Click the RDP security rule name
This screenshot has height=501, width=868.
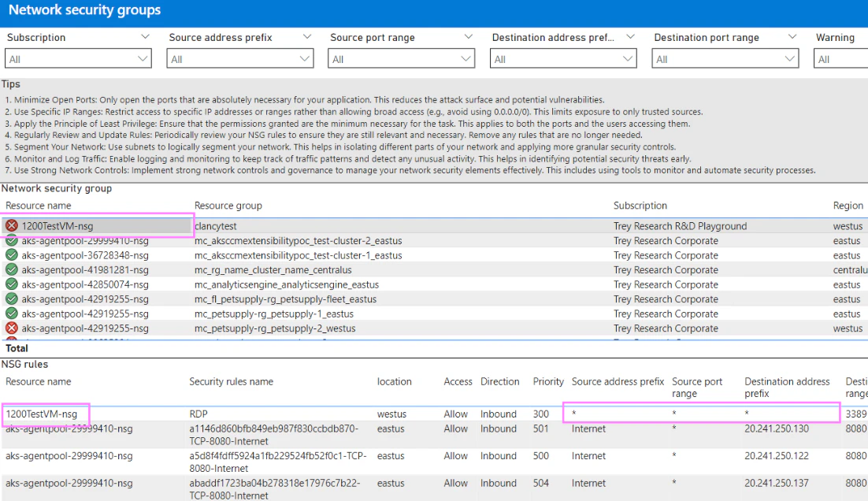coord(198,414)
